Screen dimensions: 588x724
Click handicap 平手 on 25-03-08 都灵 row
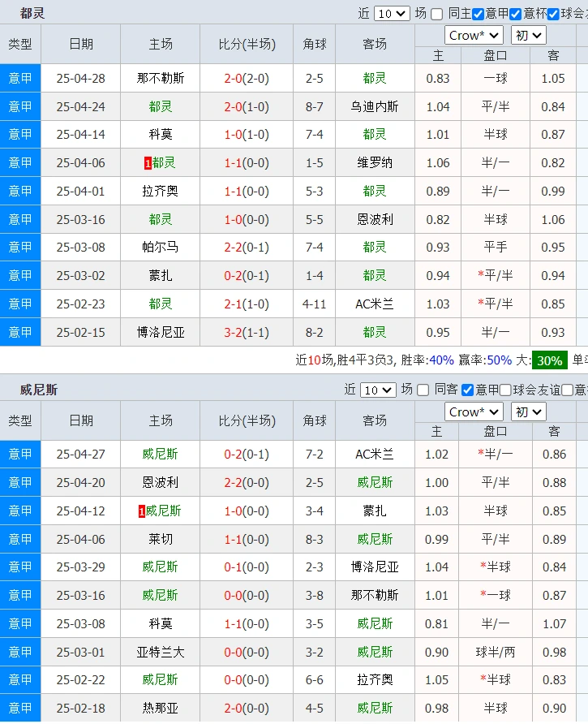point(496,248)
